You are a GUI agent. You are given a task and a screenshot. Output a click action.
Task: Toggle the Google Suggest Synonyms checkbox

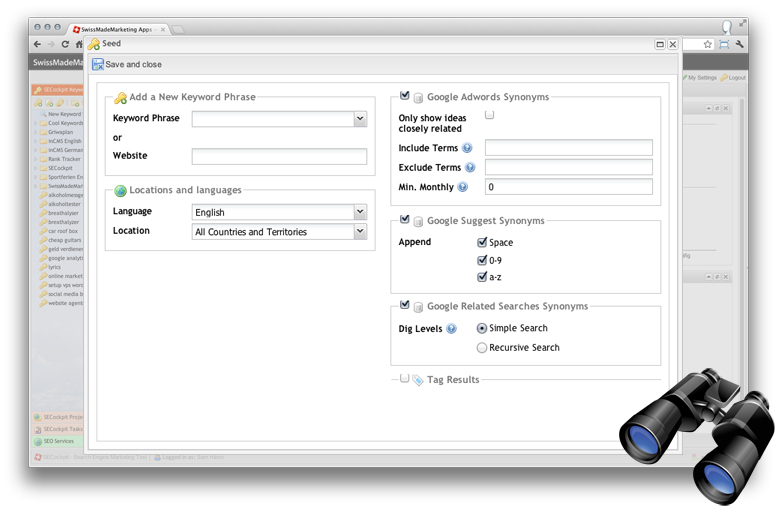[x=404, y=219]
